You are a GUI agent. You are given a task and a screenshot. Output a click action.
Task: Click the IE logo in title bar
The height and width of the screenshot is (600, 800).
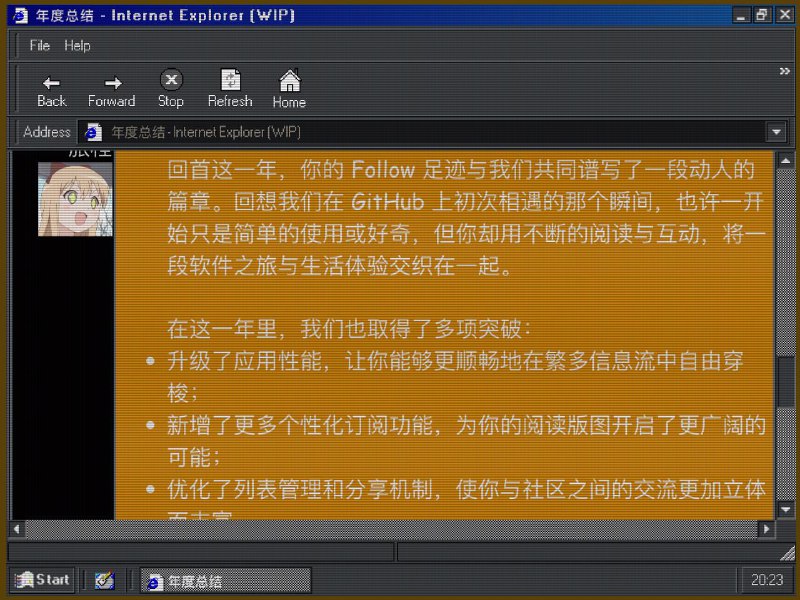pos(20,15)
